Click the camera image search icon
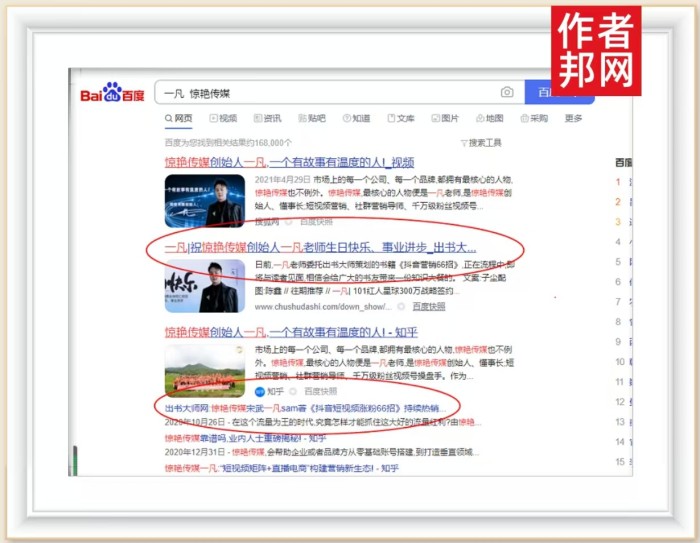The height and width of the screenshot is (543, 700). (x=507, y=93)
